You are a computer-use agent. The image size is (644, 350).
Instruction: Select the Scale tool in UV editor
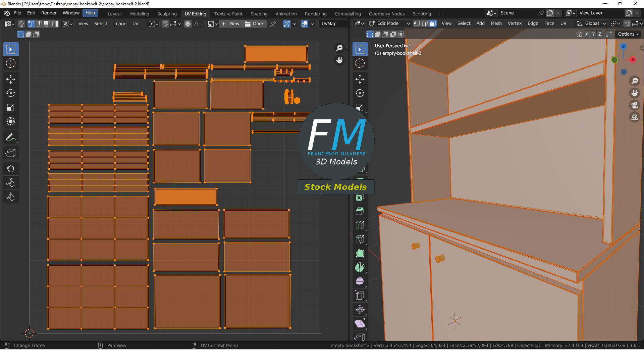click(x=11, y=107)
